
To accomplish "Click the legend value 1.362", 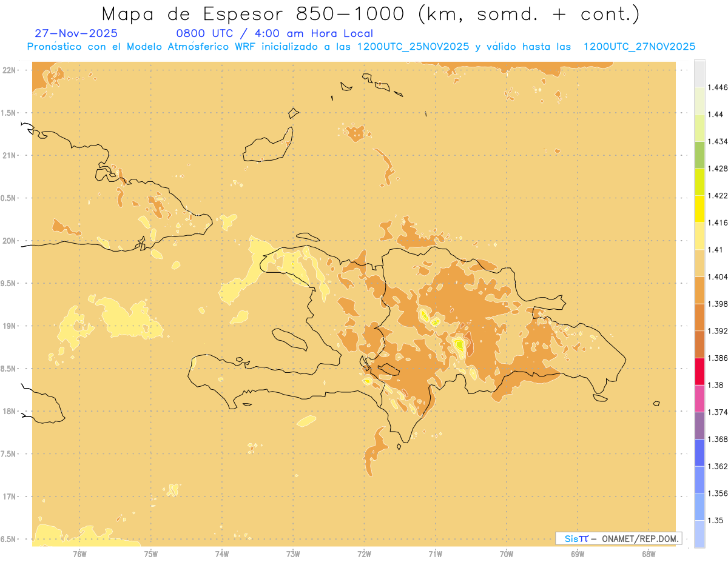I will [718, 466].
